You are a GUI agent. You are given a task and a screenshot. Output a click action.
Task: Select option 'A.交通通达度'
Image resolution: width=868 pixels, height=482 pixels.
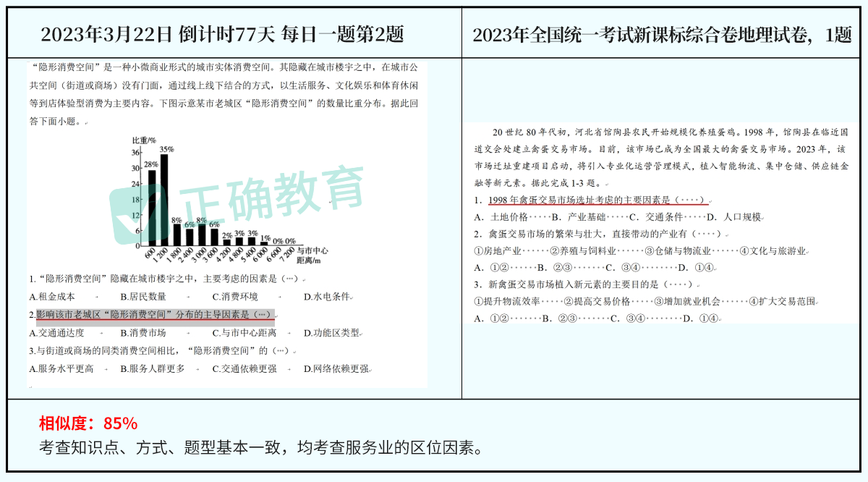point(57,333)
